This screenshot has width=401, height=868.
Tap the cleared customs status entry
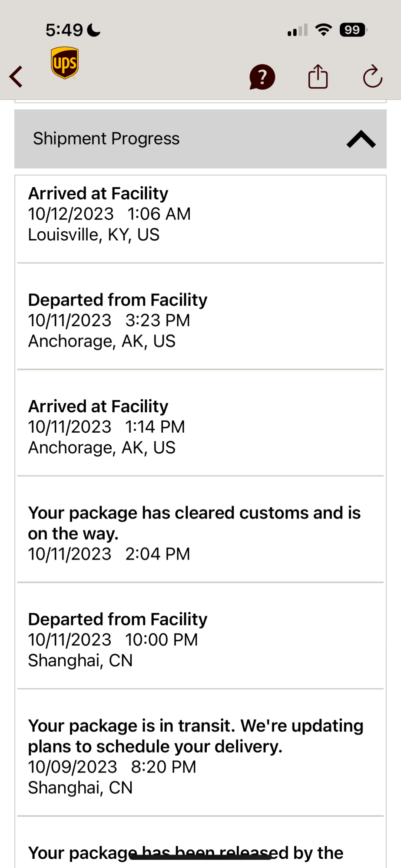pyautogui.click(x=200, y=533)
